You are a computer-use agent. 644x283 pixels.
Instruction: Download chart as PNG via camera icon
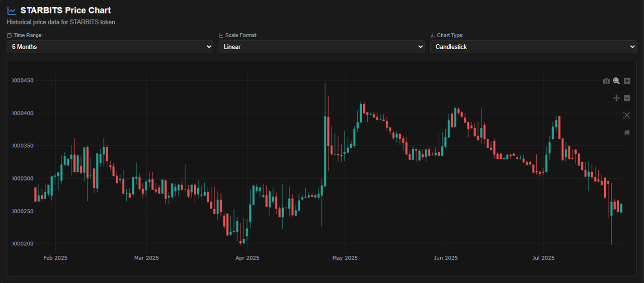coord(606,81)
